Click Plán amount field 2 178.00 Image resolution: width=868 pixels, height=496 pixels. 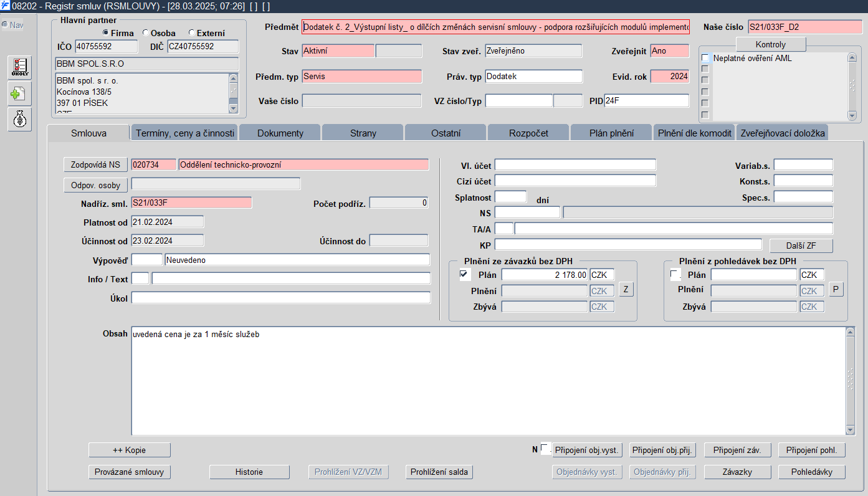[545, 275]
